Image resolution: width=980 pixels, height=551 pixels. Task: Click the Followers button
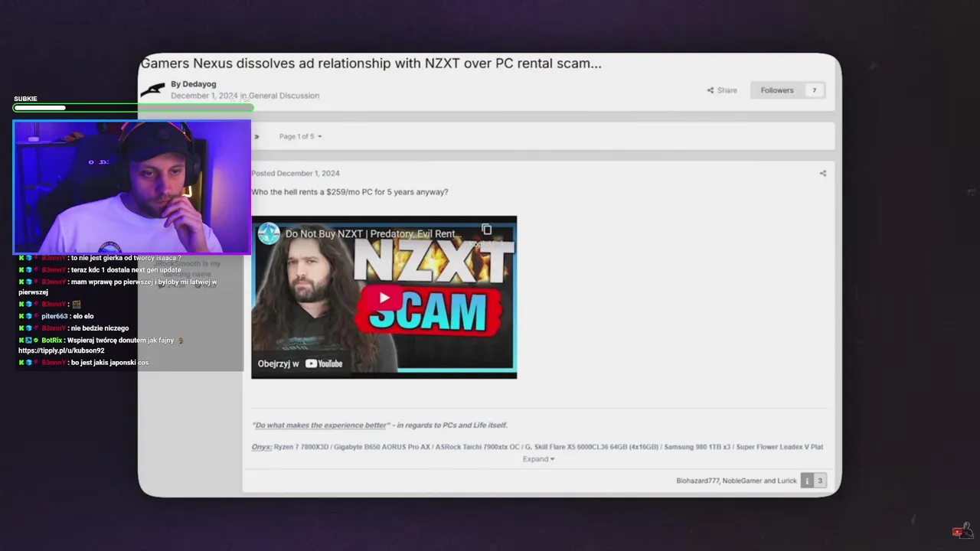[777, 90]
